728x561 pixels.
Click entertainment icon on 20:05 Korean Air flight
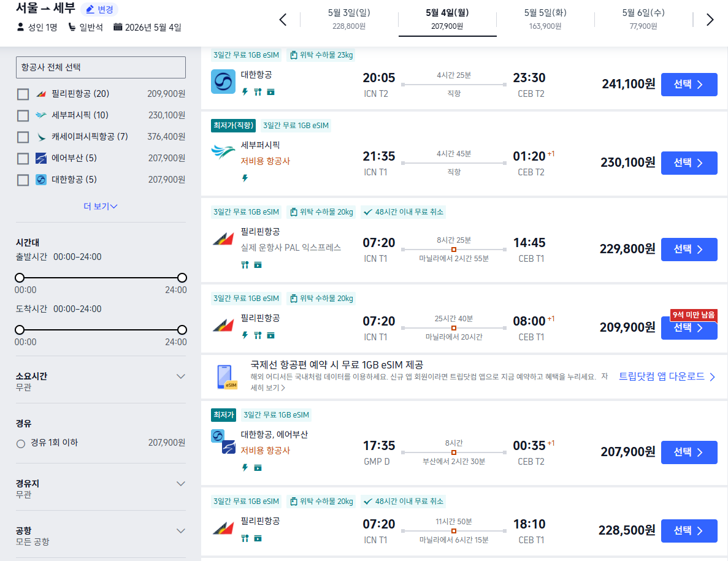tap(270, 92)
